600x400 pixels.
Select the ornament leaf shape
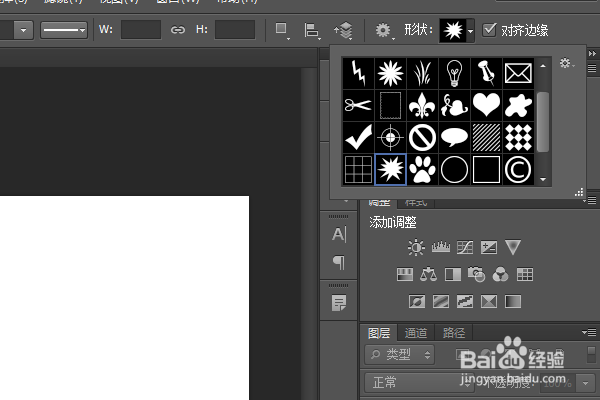pyautogui.click(x=454, y=105)
